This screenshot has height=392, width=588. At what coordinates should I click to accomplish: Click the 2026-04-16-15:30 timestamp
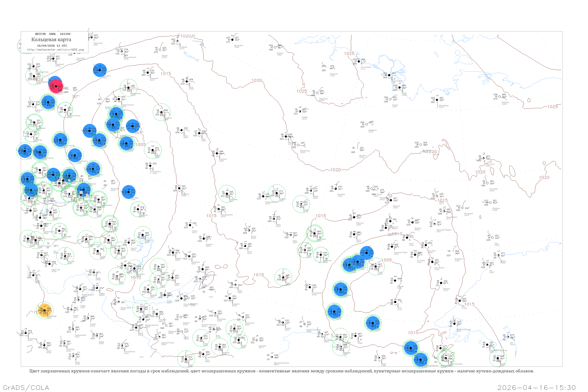click(x=536, y=387)
